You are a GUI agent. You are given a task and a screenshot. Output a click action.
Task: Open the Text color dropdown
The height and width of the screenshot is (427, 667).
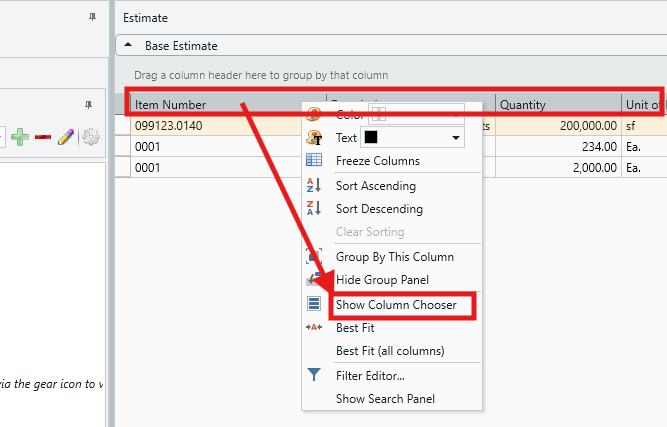click(456, 137)
